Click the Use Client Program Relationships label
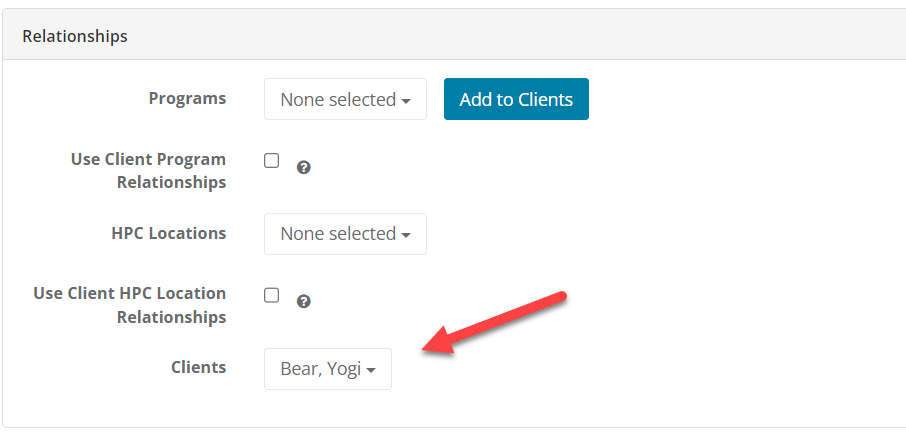Image resolution: width=906 pixels, height=446 pixels. click(x=148, y=171)
